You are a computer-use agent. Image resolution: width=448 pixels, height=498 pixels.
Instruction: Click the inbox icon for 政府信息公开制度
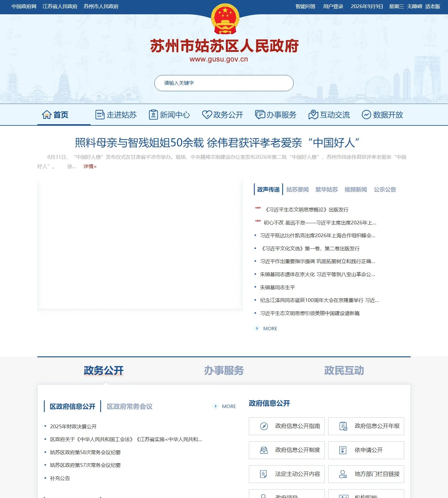pos(264,450)
